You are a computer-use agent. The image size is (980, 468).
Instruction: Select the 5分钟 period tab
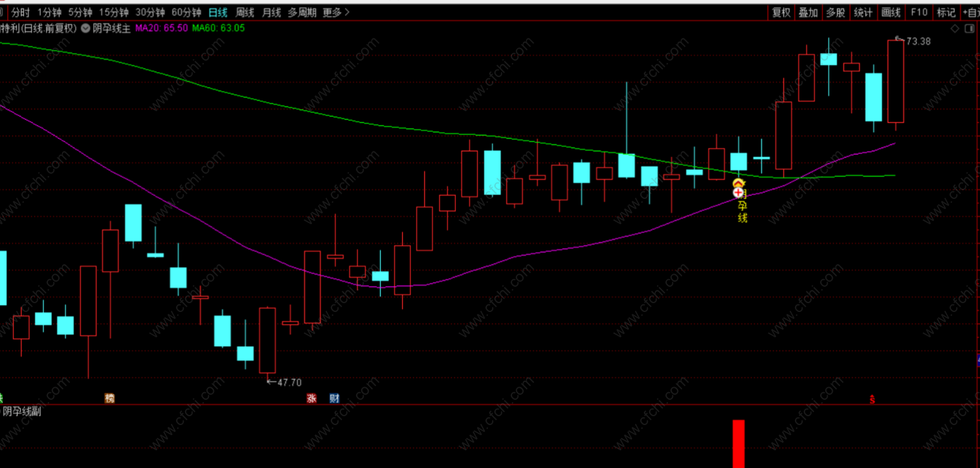point(80,12)
